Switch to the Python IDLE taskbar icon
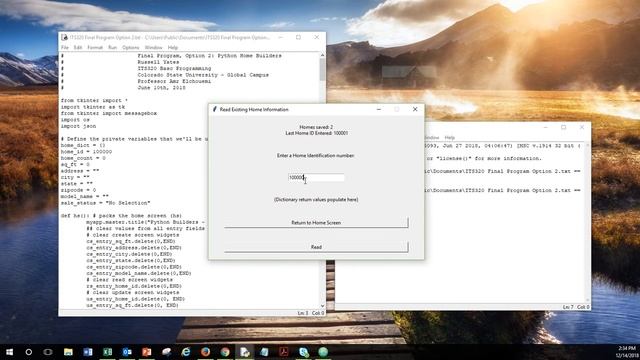 tap(244, 351)
